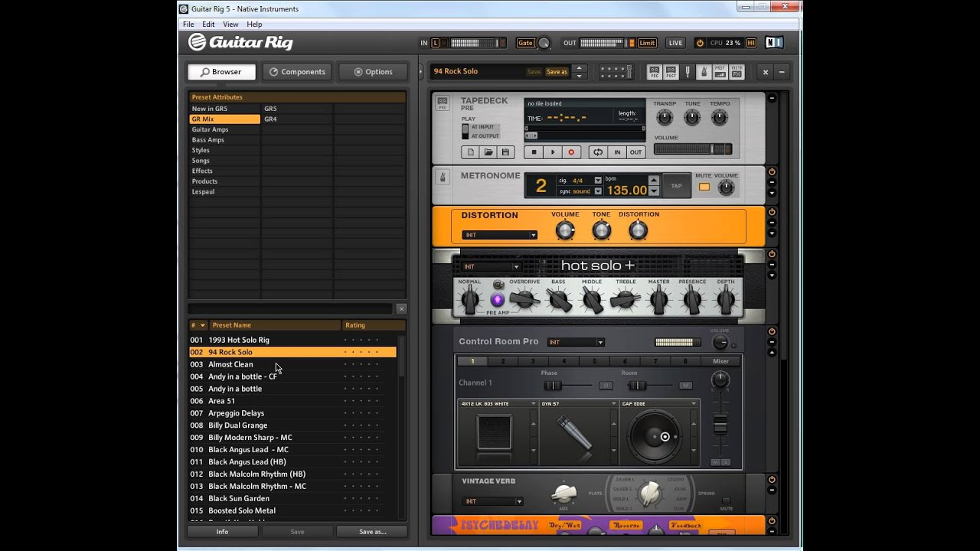Click the Info button below the preset list
The image size is (980, 551).
pyautogui.click(x=222, y=532)
